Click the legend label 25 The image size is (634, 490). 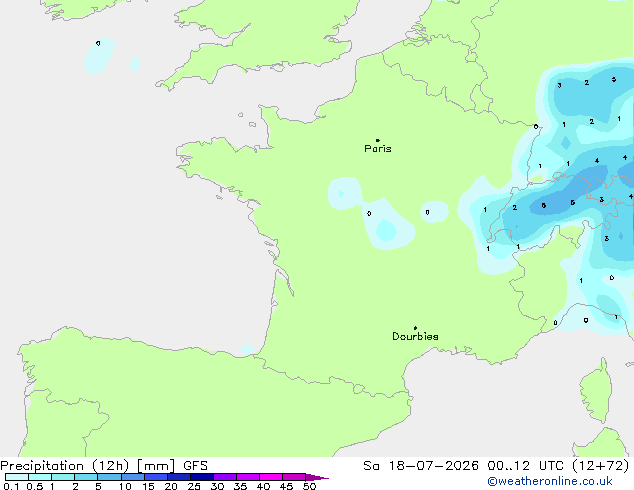click(x=194, y=486)
